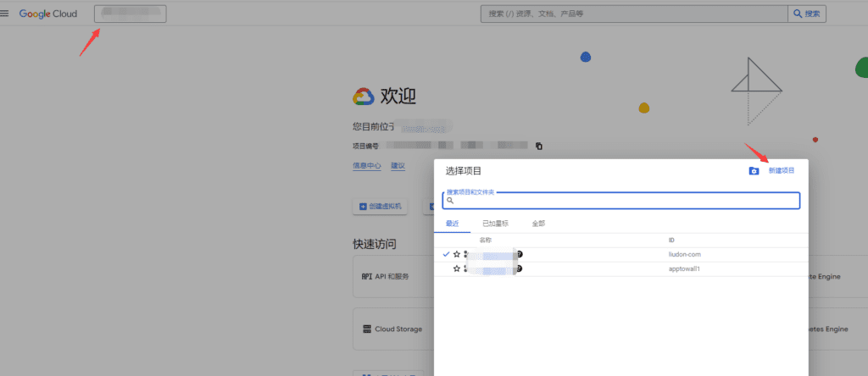
Task: Click the Google Cloud logo
Action: pyautogui.click(x=47, y=14)
